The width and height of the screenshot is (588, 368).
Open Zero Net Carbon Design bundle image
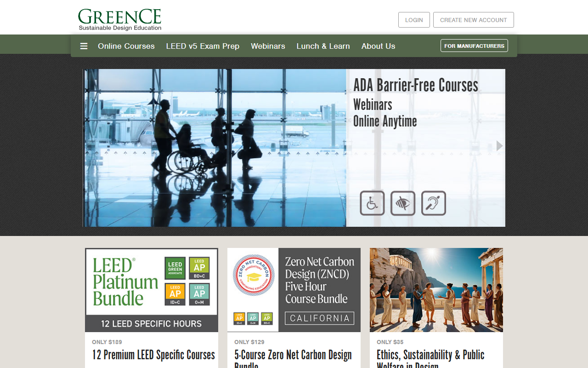[294, 290]
